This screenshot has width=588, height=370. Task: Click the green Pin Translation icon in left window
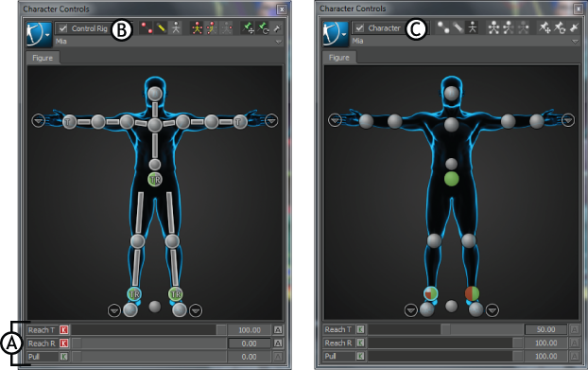[x=248, y=28]
